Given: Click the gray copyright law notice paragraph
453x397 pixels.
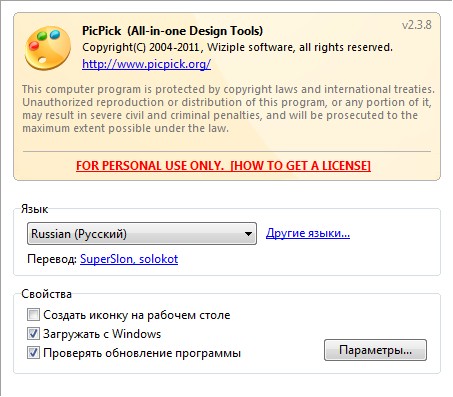Looking at the screenshot, I should (x=228, y=109).
